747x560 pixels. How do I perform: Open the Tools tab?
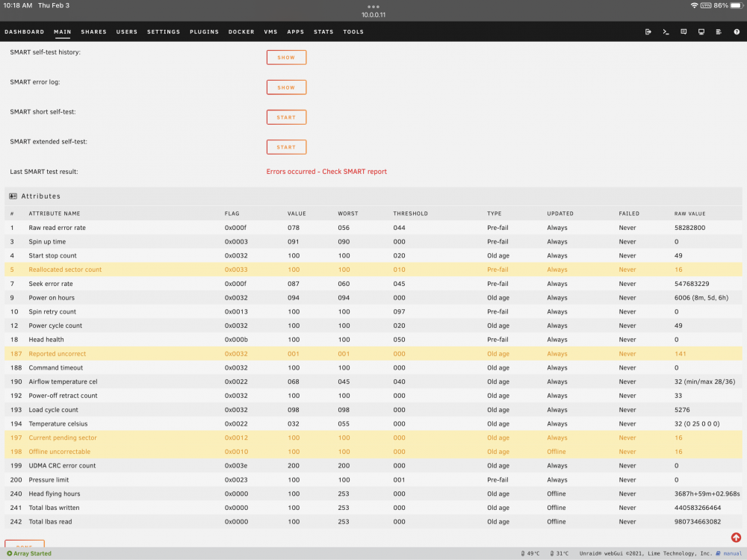[353, 32]
